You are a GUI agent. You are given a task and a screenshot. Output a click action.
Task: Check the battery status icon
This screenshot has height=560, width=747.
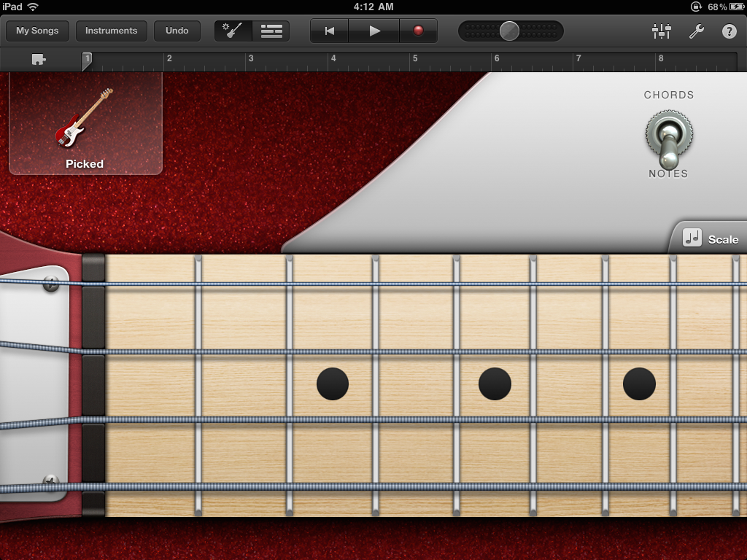tap(737, 7)
